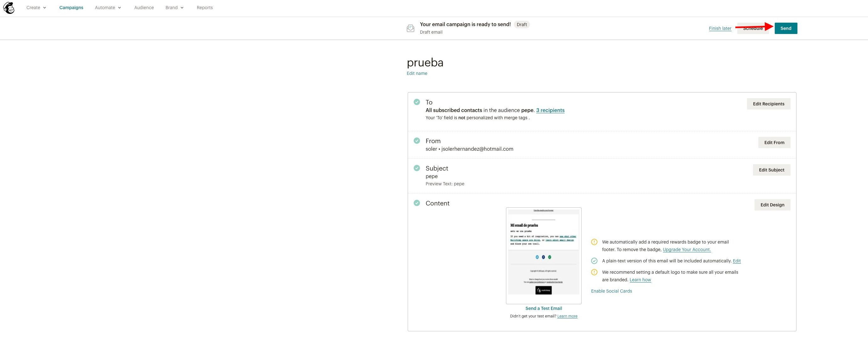Click the Preview Text: pepe line

point(445,184)
